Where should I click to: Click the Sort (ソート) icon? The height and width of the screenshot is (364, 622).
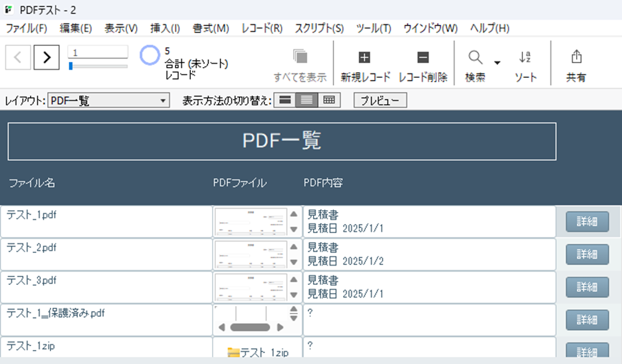[525, 58]
